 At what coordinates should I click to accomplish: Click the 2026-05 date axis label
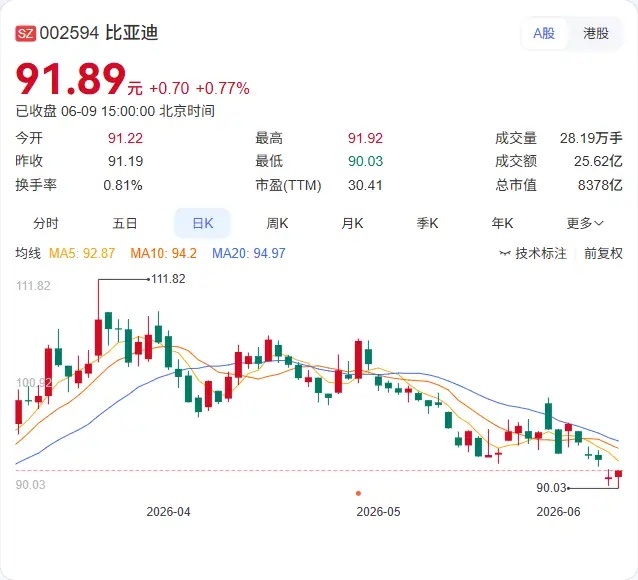point(378,512)
